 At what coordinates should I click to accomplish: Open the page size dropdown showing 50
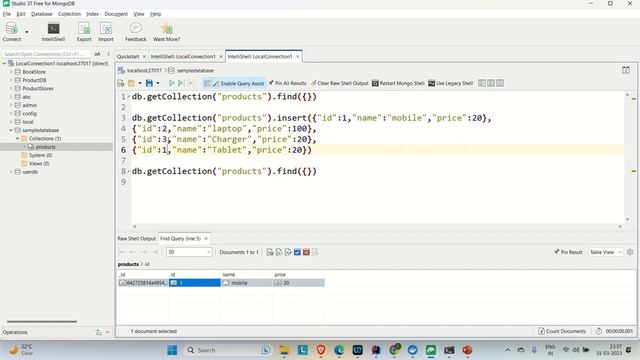point(189,252)
